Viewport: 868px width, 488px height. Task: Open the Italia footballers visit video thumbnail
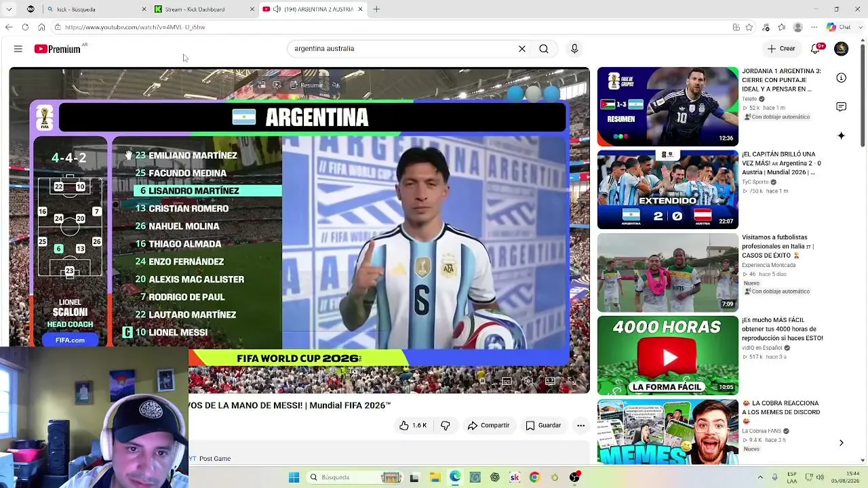(668, 272)
